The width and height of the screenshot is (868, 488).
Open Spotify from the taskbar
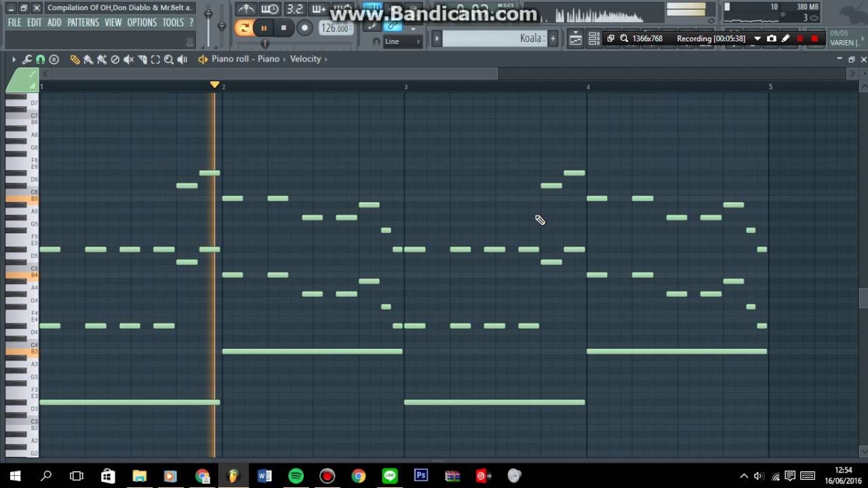pos(296,476)
